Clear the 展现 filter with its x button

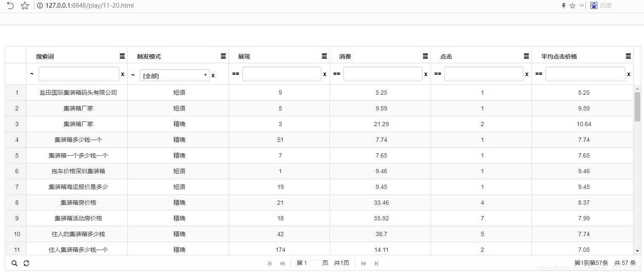pyautogui.click(x=324, y=73)
